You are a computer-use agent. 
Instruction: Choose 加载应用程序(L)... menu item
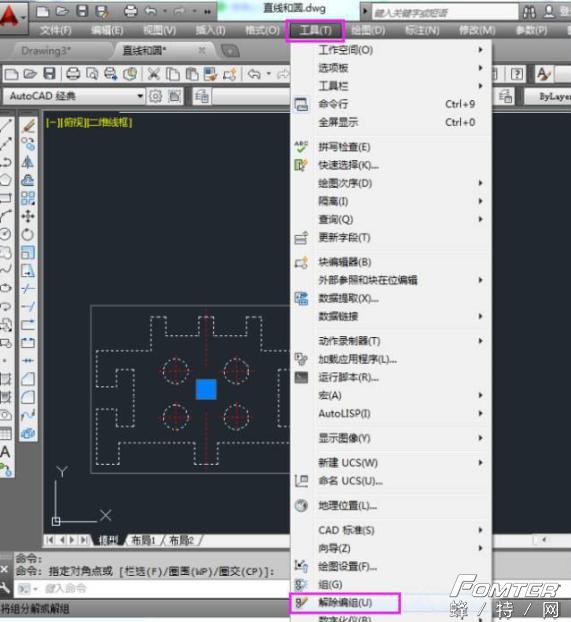point(391,359)
